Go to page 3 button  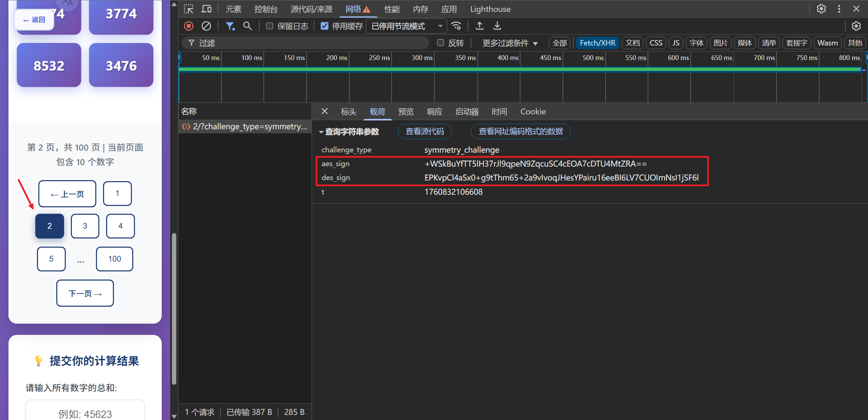tap(85, 226)
